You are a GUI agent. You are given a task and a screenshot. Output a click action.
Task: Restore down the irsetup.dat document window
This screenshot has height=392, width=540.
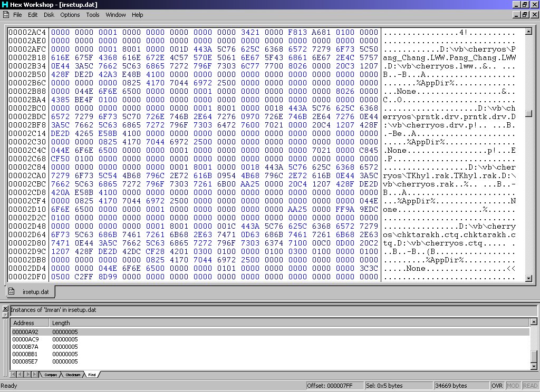click(524, 15)
